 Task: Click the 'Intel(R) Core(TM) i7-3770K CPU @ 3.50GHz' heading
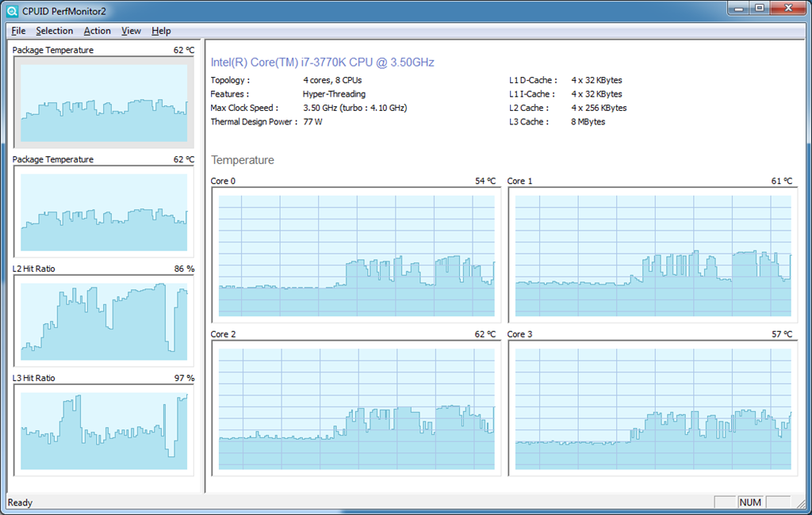(322, 63)
